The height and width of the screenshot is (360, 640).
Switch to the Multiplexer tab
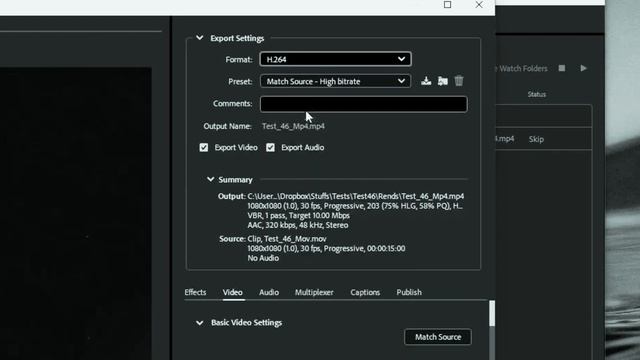[314, 292]
